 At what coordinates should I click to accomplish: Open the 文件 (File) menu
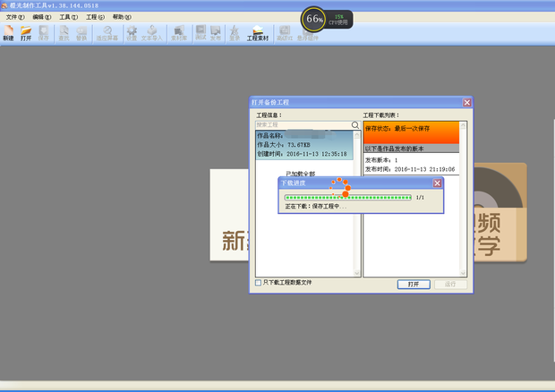[15, 17]
